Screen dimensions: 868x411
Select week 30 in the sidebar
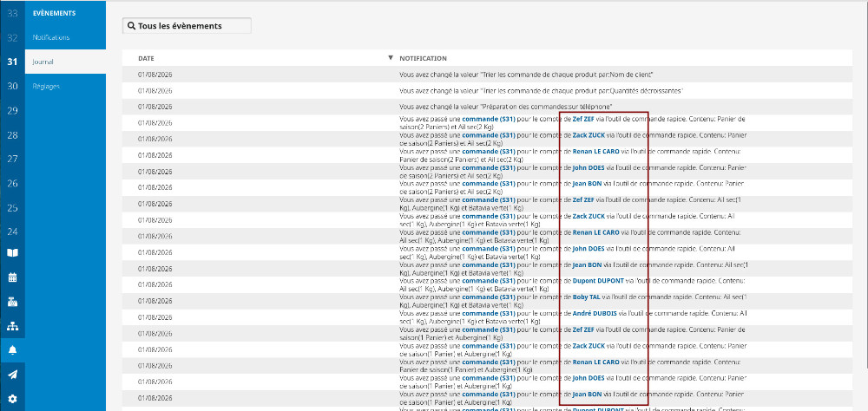coord(12,87)
